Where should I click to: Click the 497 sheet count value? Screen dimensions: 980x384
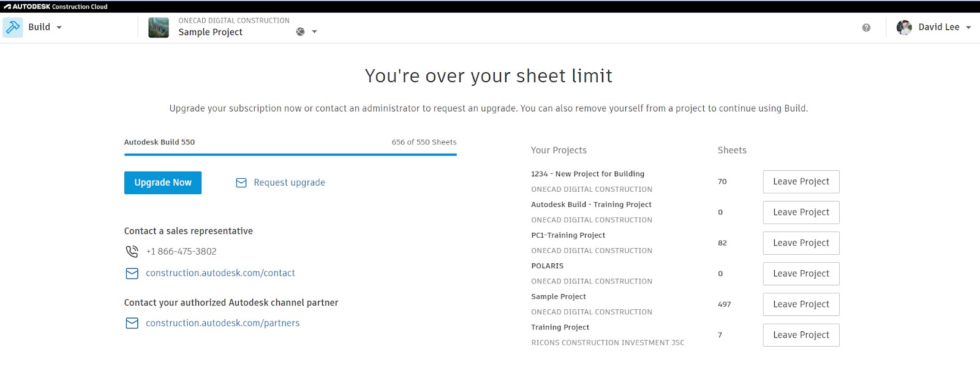tap(724, 304)
